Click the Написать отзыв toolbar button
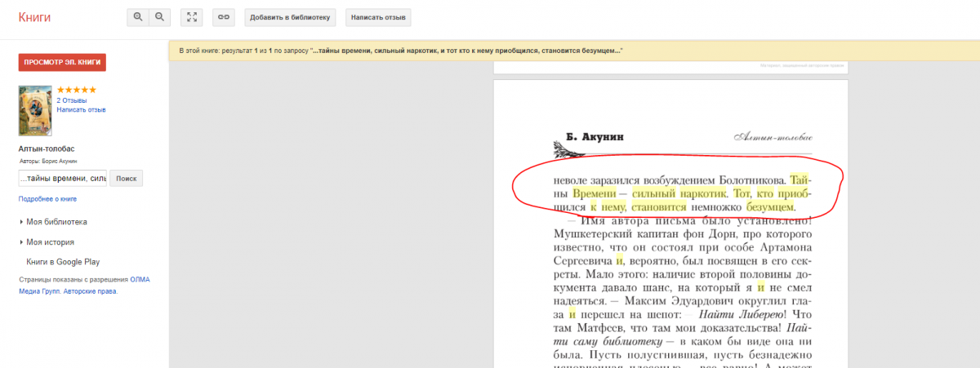Viewport: 980px width, 368px height. tap(377, 17)
